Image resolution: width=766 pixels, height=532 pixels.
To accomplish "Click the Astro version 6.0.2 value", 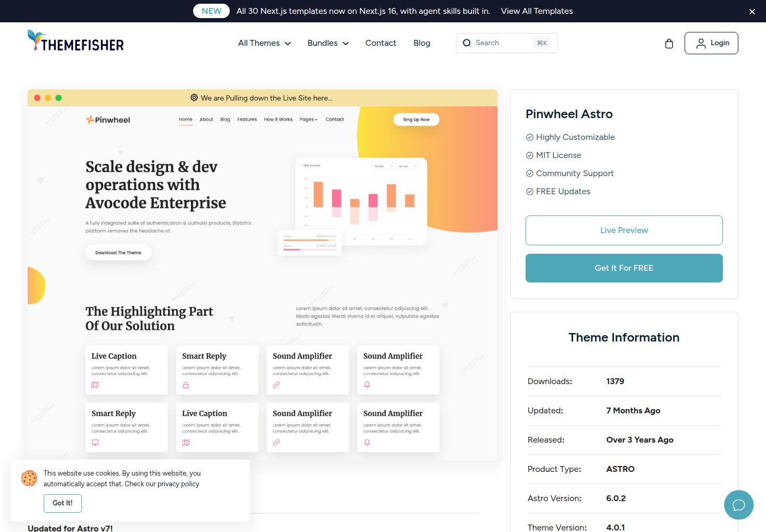I will 616,498.
